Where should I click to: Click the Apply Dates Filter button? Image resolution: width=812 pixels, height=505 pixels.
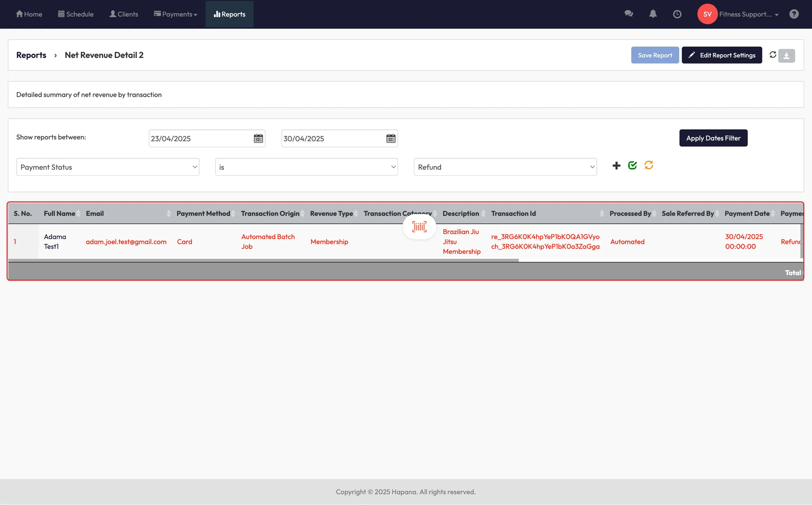(x=713, y=138)
